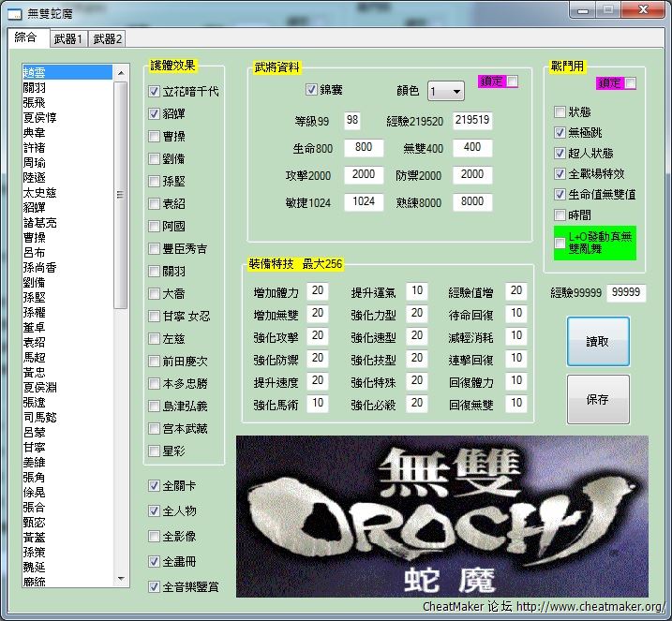Enable the 曹操 護體效果 checkbox
Screen dimensions: 672x621
155,136
